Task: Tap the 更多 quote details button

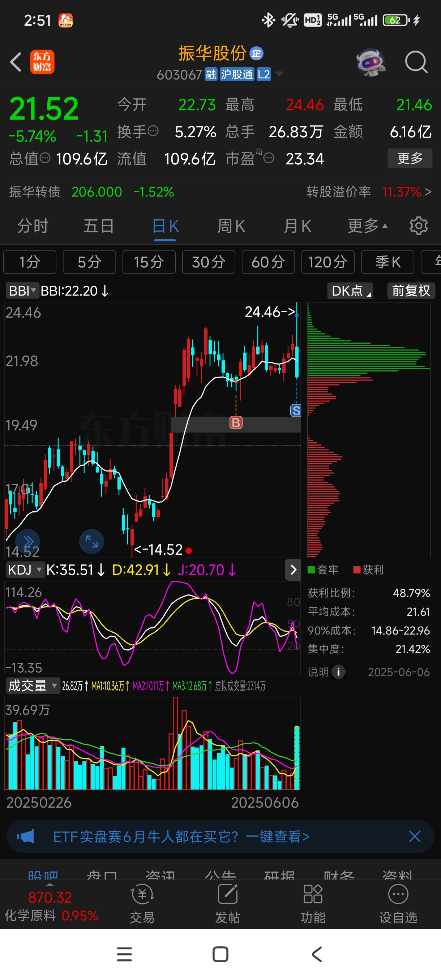Action: (410, 158)
